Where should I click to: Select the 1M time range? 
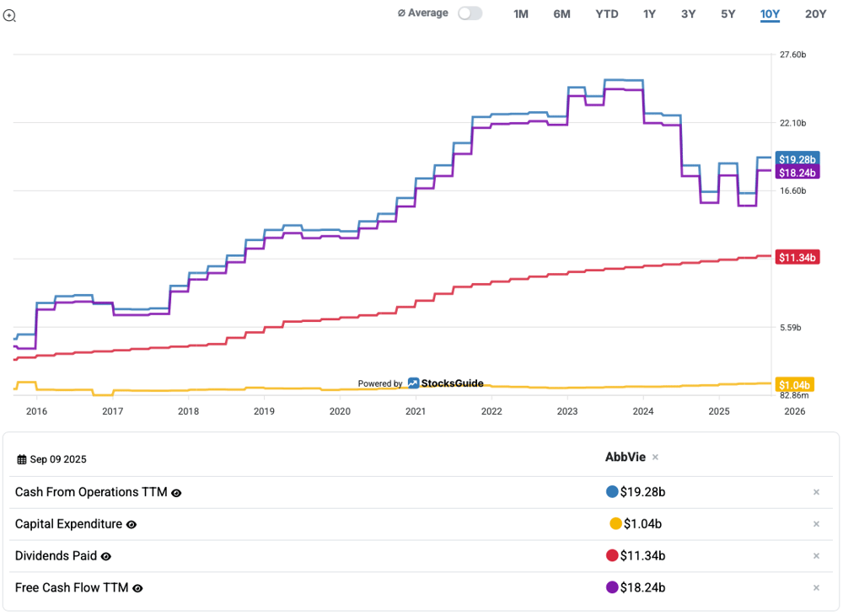[520, 14]
